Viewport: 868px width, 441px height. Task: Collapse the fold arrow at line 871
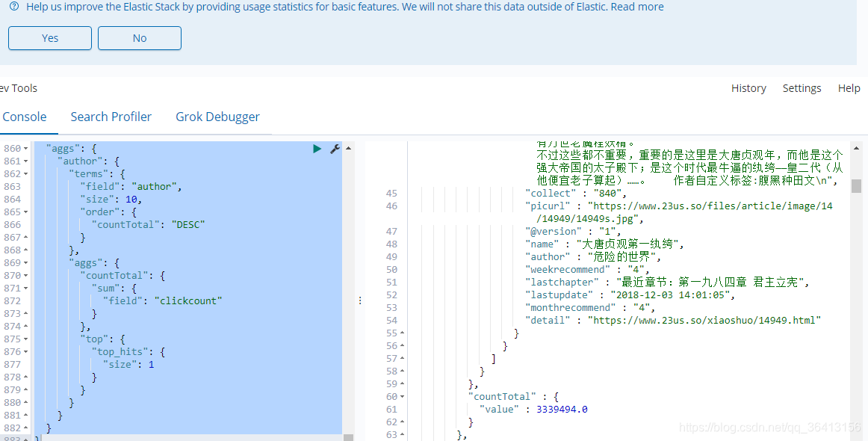[26, 288]
